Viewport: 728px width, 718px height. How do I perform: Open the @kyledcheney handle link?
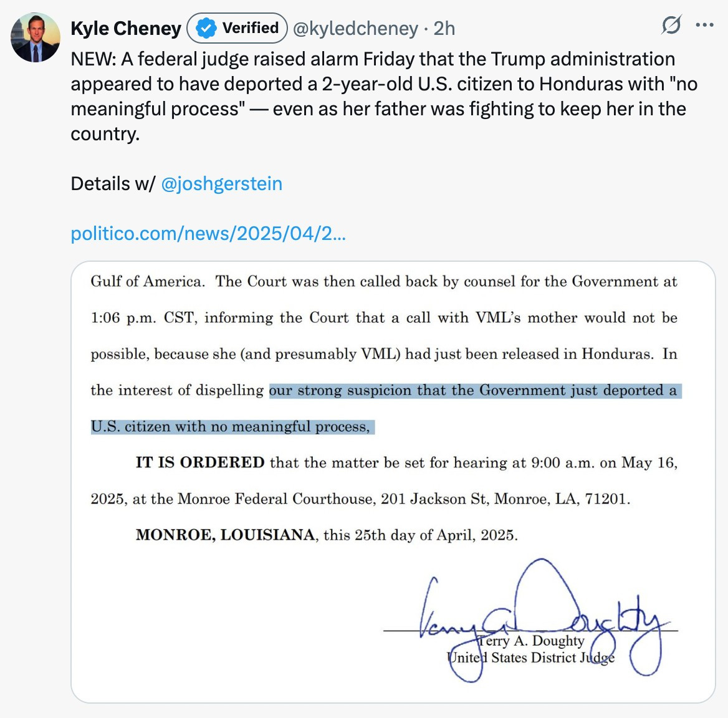click(355, 29)
